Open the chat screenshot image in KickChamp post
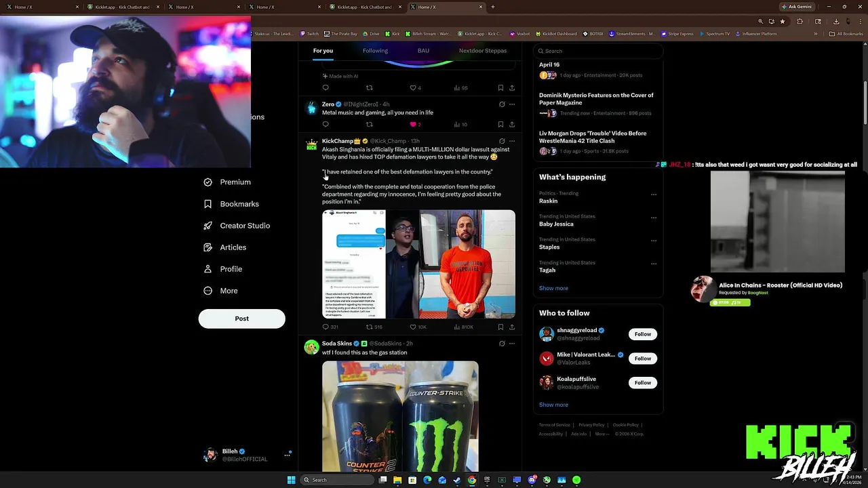 [354, 264]
